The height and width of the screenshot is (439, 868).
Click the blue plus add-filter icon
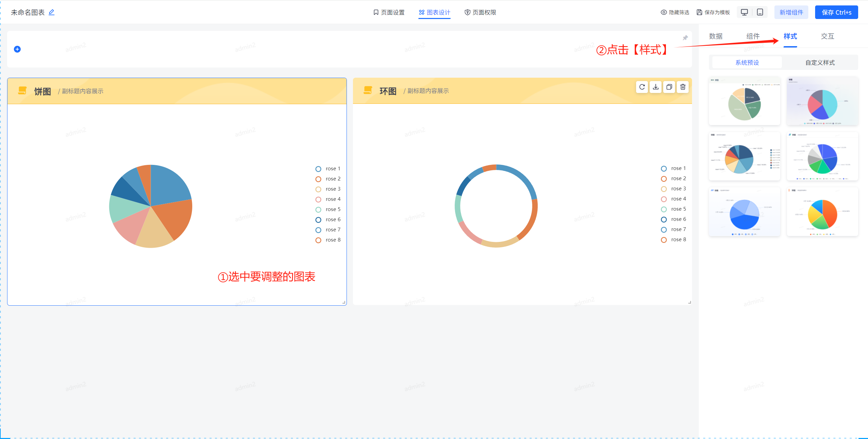pos(17,49)
